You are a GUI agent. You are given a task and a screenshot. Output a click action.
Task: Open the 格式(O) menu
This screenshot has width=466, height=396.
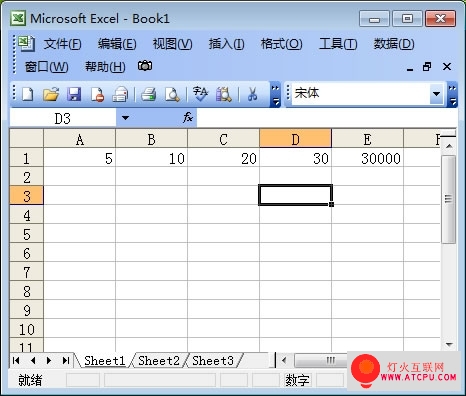(x=281, y=44)
